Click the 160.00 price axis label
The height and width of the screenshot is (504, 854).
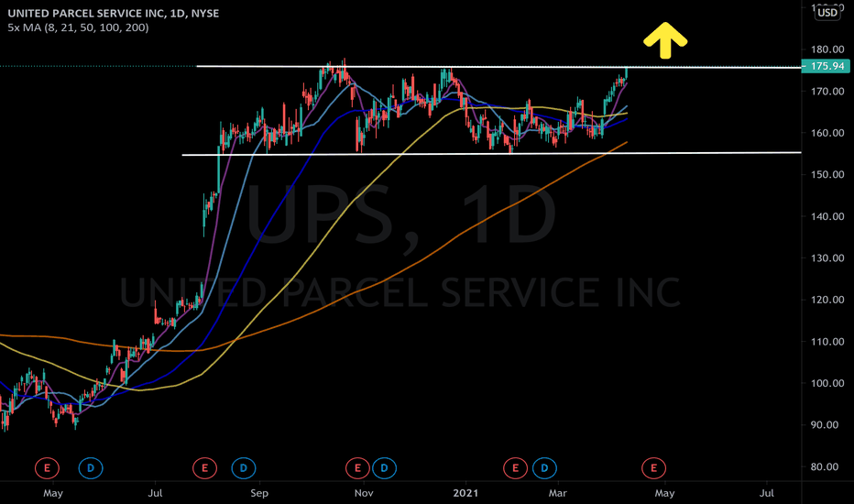tap(827, 133)
